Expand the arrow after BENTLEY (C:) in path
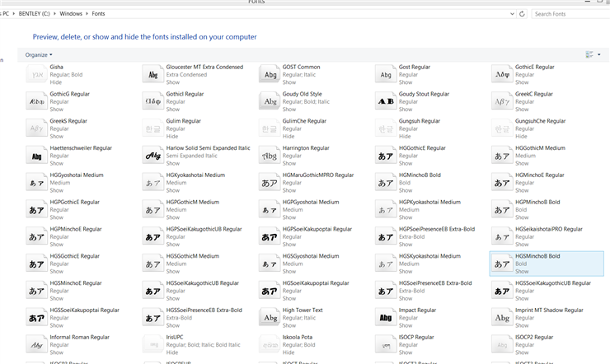 click(x=54, y=14)
